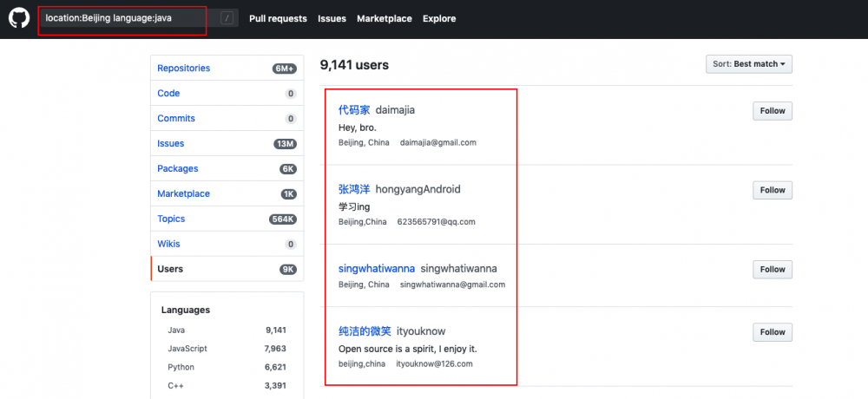Click the Languages panel heading
Image resolution: width=868 pixels, height=399 pixels.
point(186,310)
